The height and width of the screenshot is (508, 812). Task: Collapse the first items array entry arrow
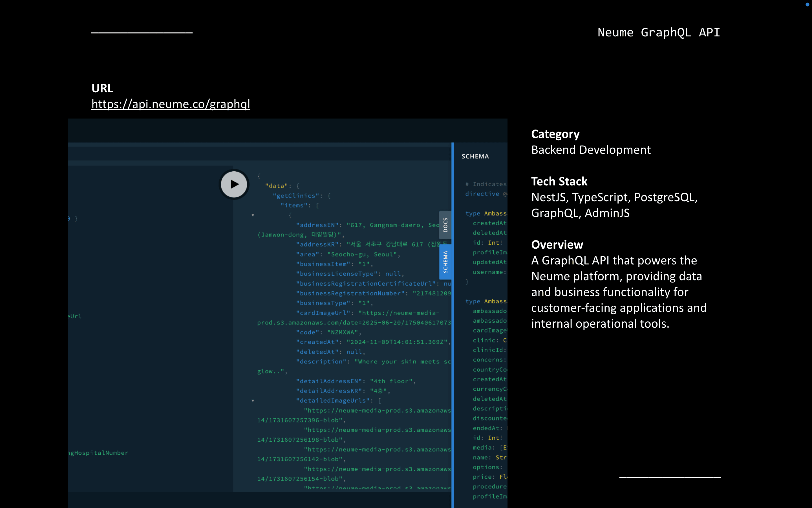[253, 215]
